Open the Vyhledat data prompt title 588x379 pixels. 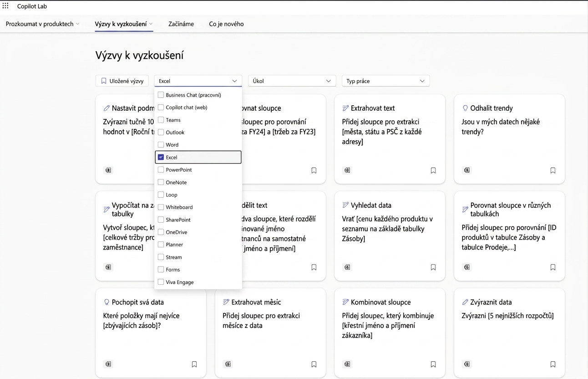[371, 205]
